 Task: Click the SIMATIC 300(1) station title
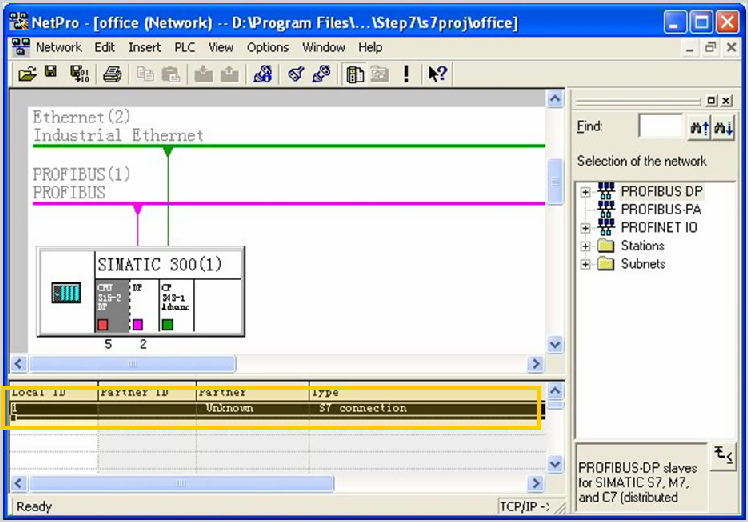click(x=160, y=264)
